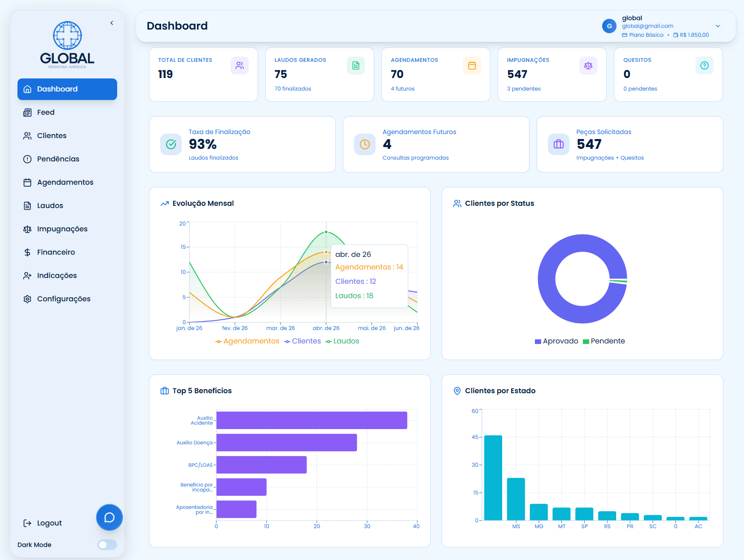Enable the Dark Mode switch
Image resolution: width=744 pixels, height=560 pixels.
pyautogui.click(x=107, y=545)
